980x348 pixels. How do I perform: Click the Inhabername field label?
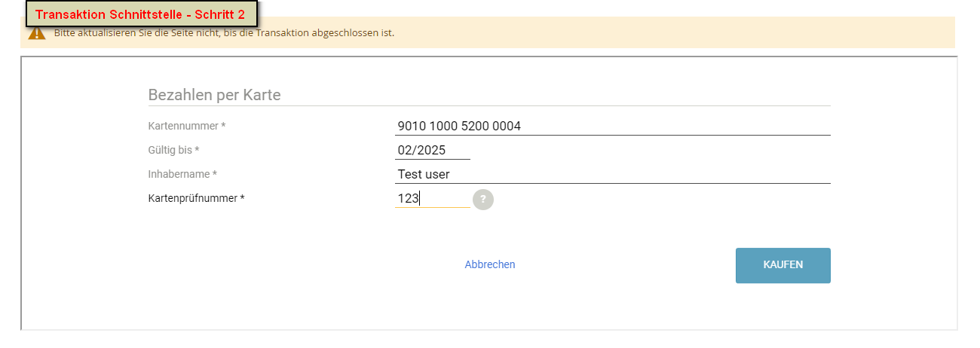(182, 174)
